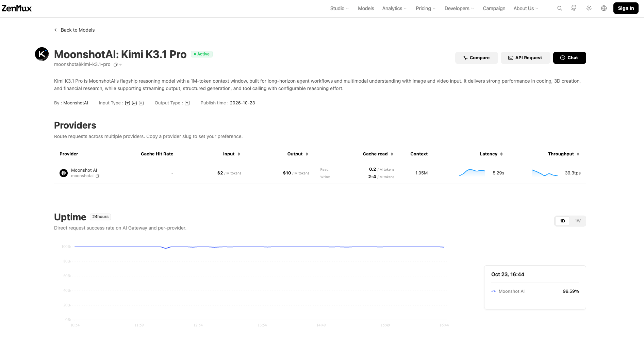Click the 24hours uptime badge
This screenshot has height=337, width=644.
pos(100,217)
